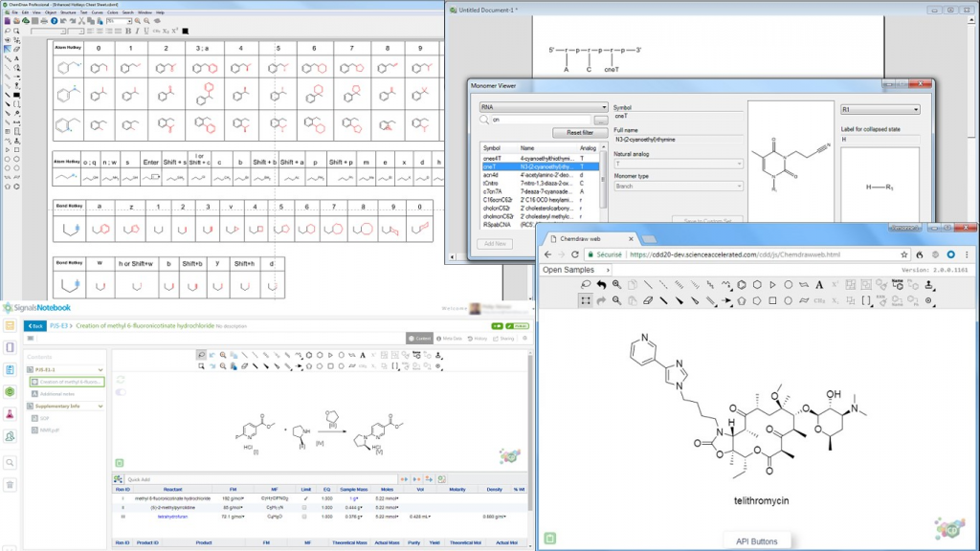Viewport: 980px width, 551px height.
Task: Click zoom in magnifier in ChemDraw web toolbar
Action: [x=617, y=285]
